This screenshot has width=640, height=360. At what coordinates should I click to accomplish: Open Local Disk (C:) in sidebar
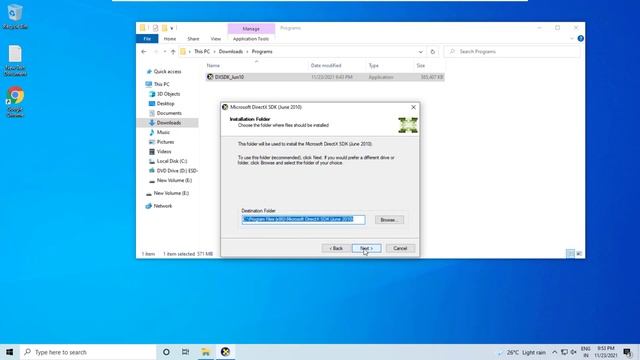pyautogui.click(x=171, y=161)
